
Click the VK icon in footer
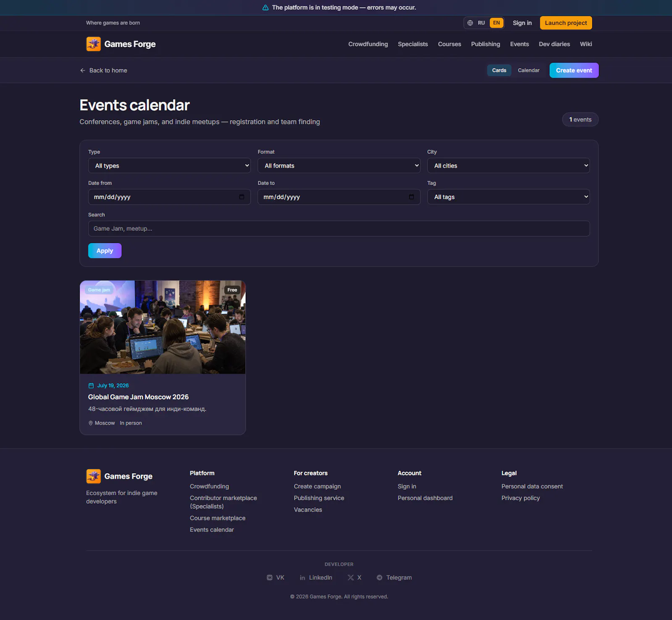pyautogui.click(x=270, y=578)
